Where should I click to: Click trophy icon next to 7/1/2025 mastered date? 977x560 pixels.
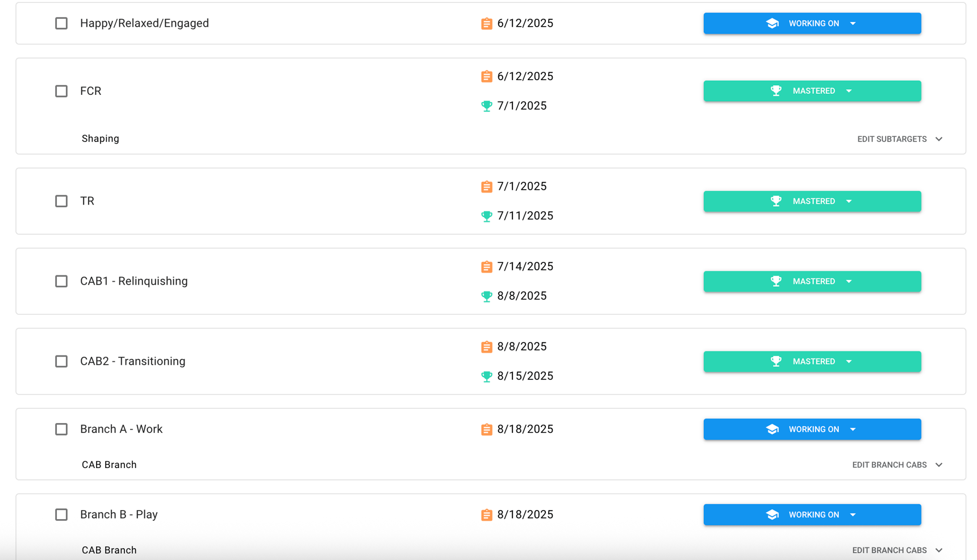point(486,106)
